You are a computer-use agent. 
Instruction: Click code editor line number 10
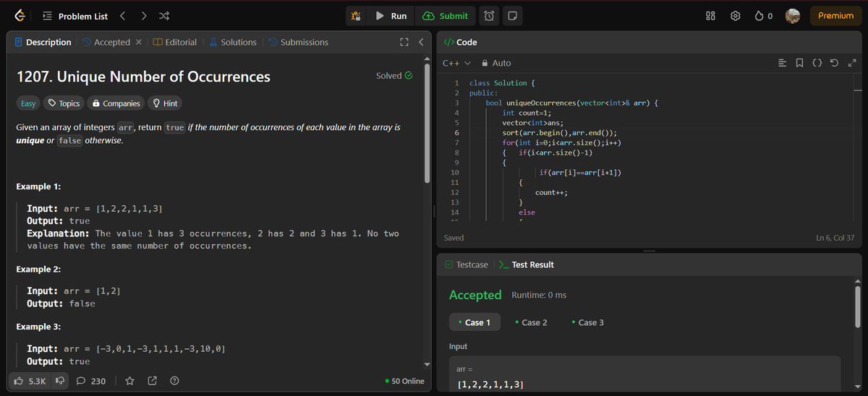click(454, 173)
